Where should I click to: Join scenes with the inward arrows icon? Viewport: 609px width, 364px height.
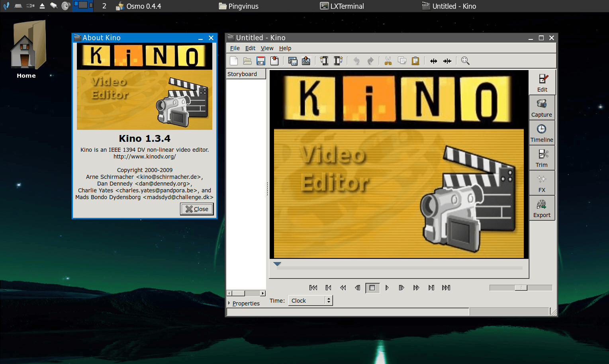point(447,61)
